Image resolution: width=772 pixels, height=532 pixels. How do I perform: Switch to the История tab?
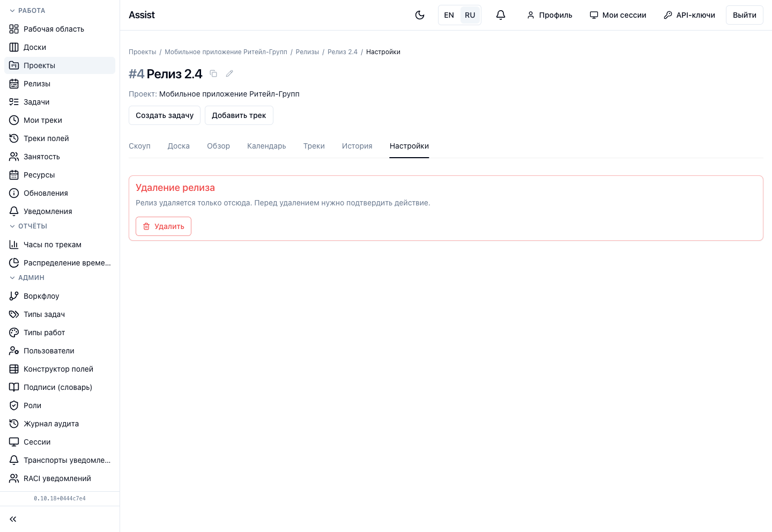click(357, 146)
